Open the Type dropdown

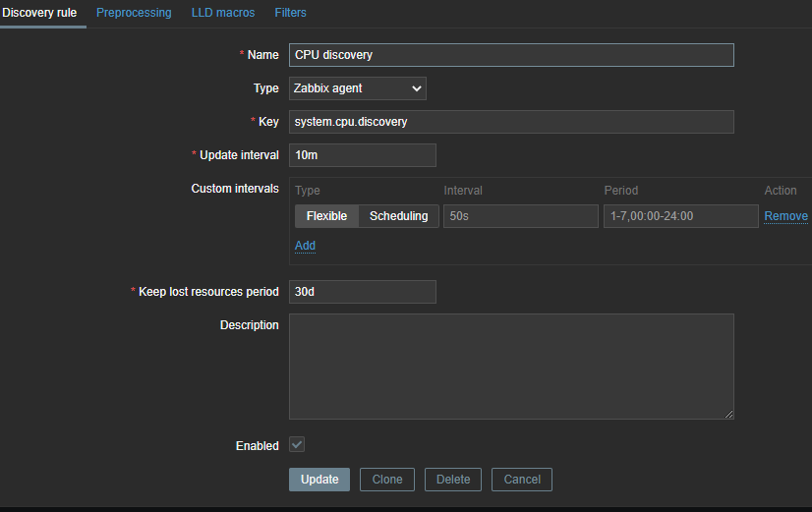[358, 88]
